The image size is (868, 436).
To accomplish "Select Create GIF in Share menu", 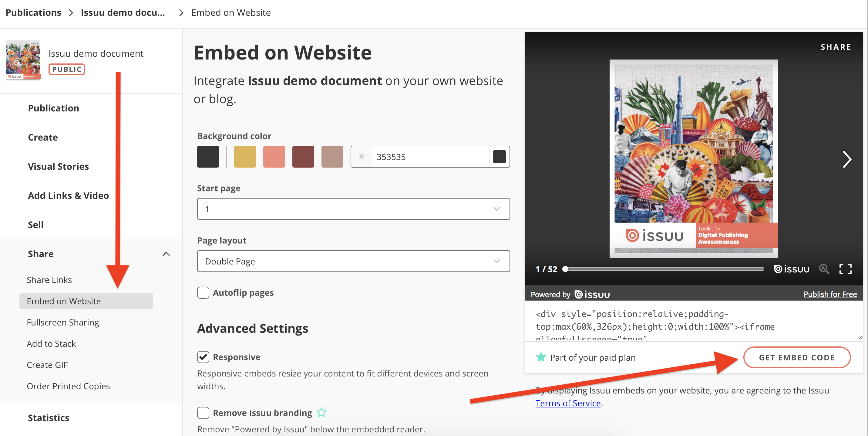I will tap(47, 365).
